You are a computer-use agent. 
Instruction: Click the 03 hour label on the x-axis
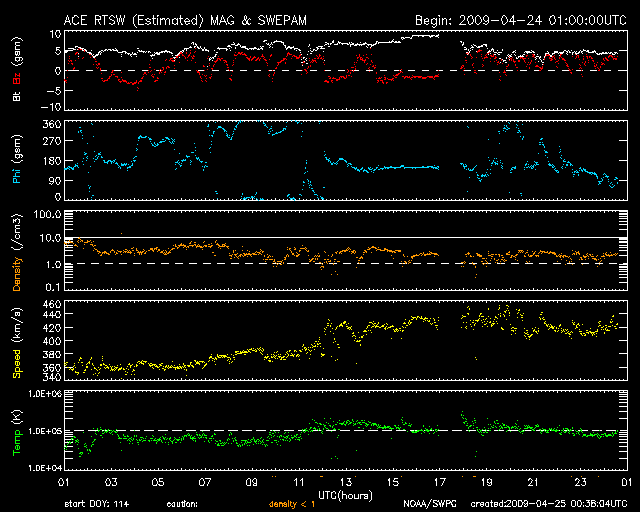tap(111, 483)
